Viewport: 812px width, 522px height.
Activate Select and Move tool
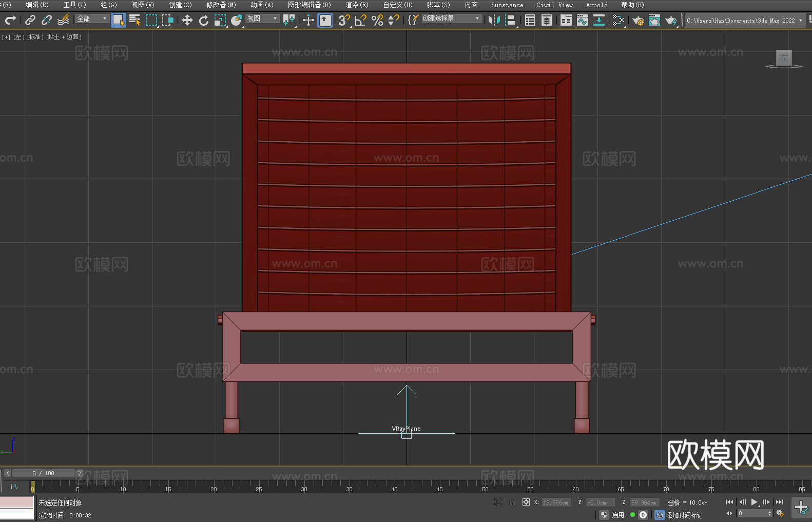187,20
